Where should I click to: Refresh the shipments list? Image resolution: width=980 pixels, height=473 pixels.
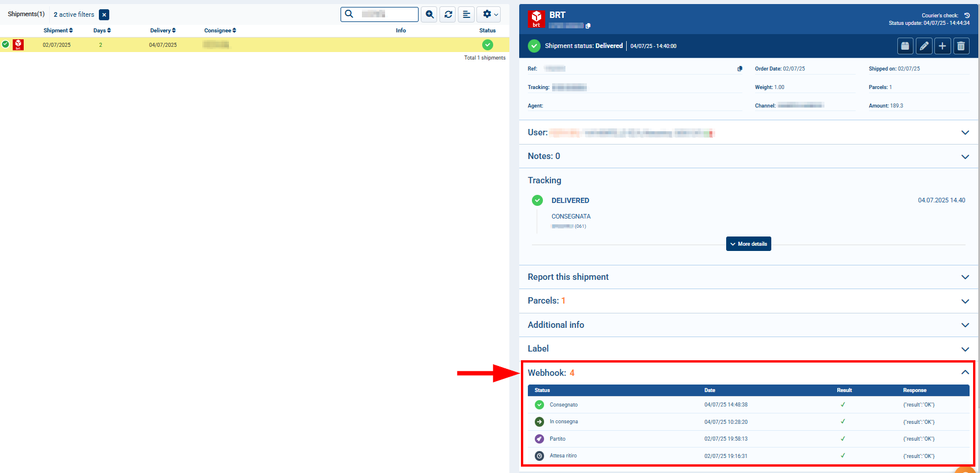tap(448, 14)
